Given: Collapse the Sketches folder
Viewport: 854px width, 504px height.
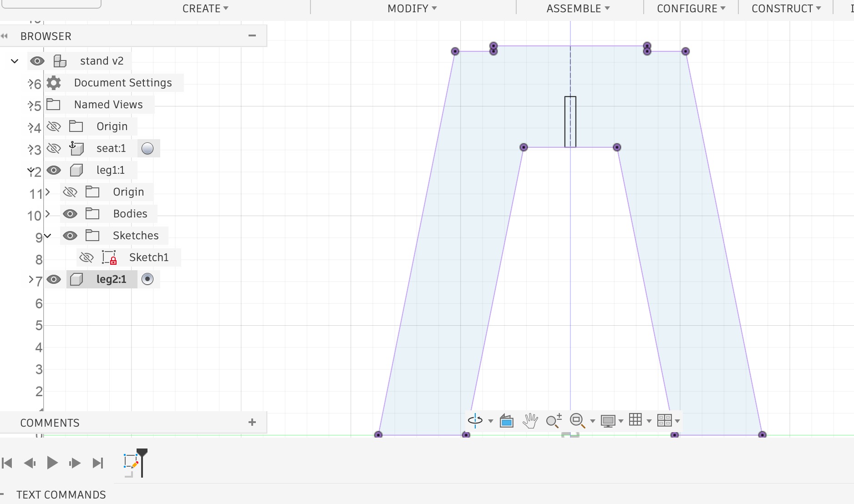Looking at the screenshot, I should [x=47, y=236].
